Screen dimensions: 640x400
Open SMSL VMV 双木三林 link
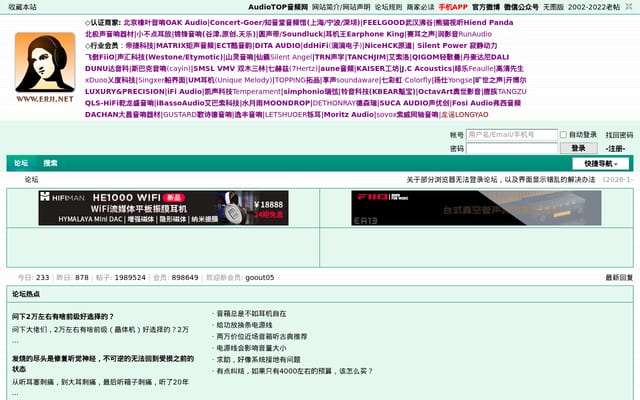point(229,69)
